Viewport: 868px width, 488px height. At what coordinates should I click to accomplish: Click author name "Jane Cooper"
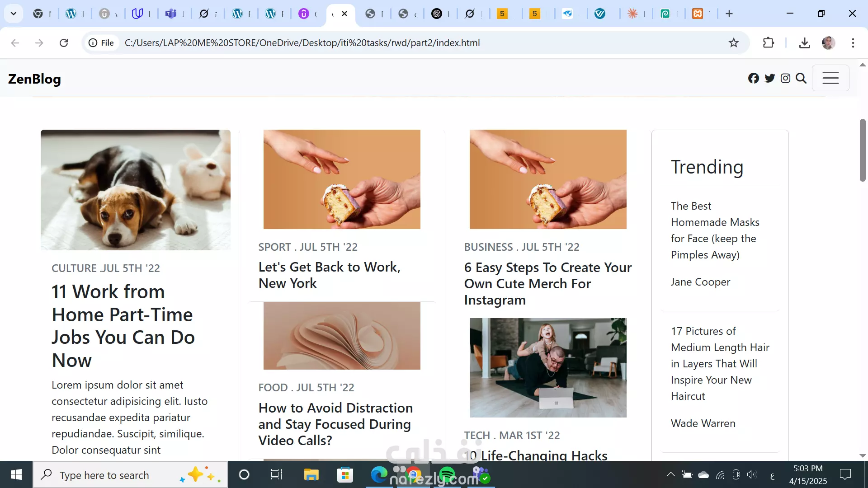pyautogui.click(x=700, y=282)
